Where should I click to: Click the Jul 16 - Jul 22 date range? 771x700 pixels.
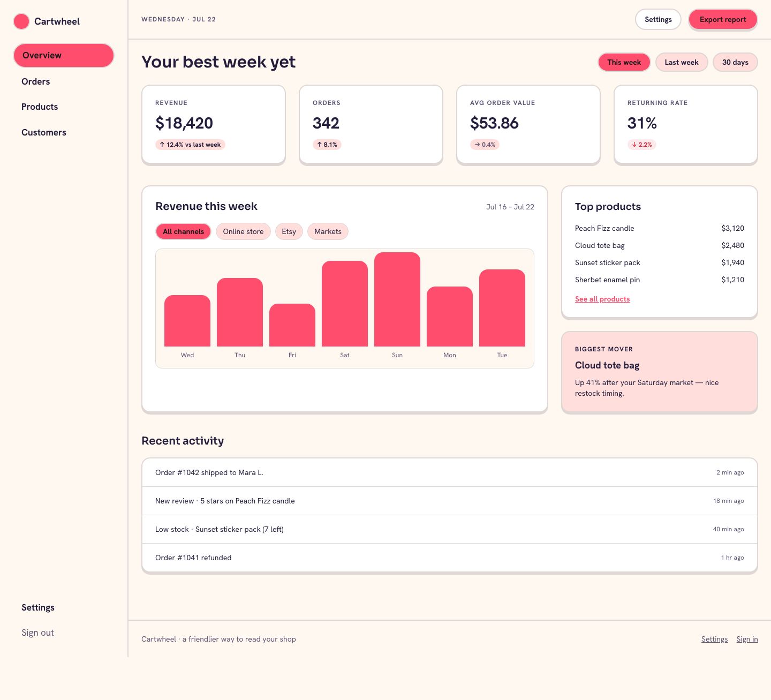pos(510,207)
